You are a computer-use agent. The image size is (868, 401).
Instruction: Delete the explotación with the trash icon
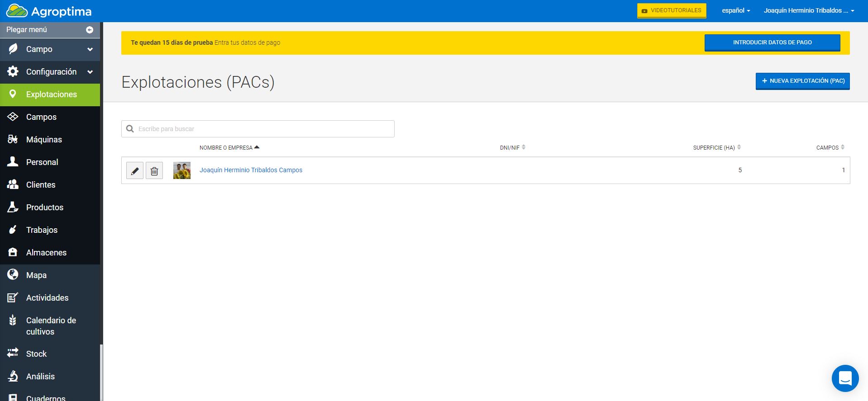(x=154, y=170)
